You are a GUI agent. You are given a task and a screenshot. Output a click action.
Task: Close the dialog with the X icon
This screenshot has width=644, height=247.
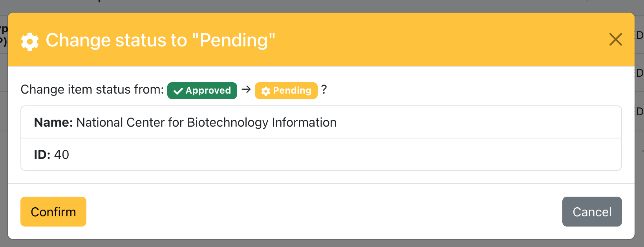pos(615,39)
